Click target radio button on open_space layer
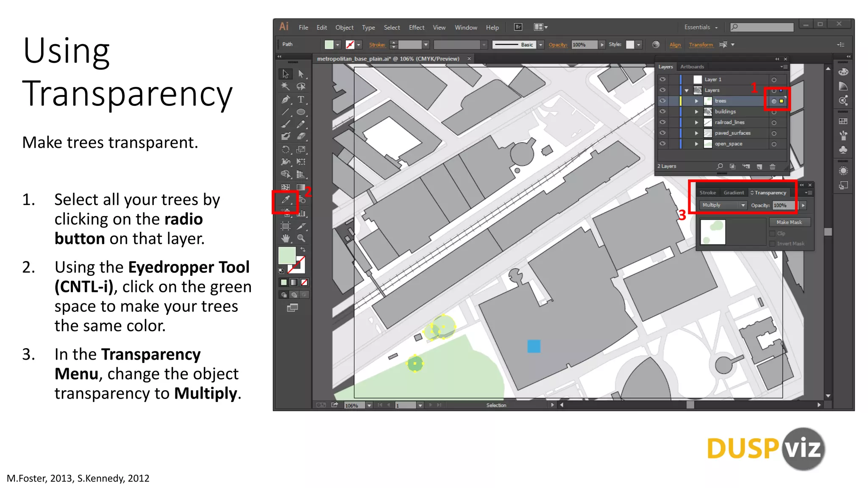 pos(774,144)
